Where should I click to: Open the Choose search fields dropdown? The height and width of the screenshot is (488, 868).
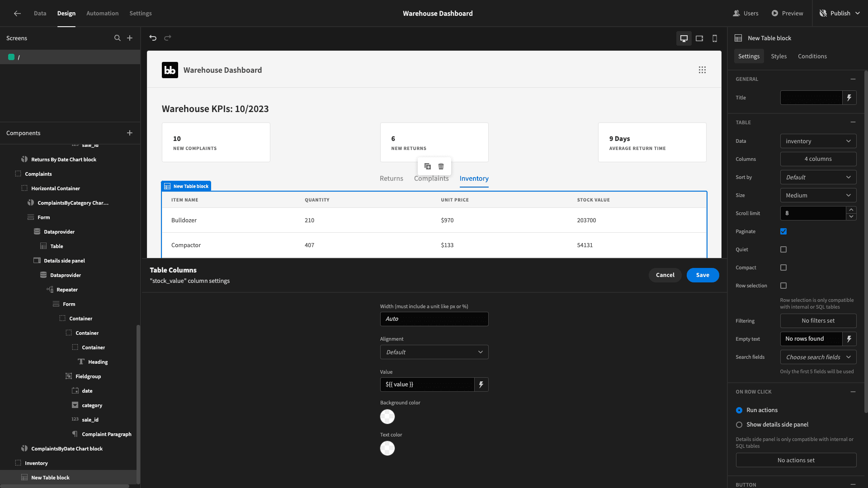click(818, 357)
